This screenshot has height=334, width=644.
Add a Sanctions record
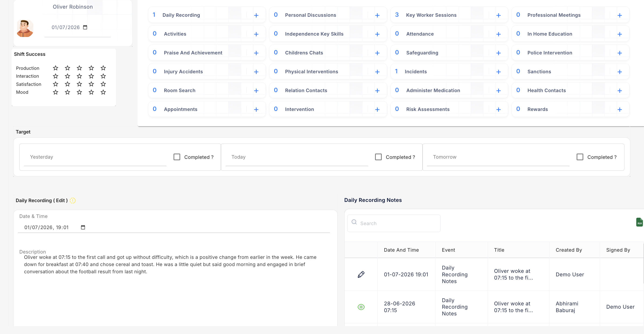click(620, 72)
